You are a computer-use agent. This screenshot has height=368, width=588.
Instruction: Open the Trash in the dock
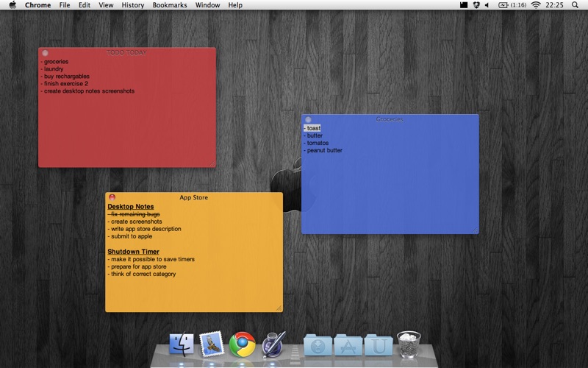[x=408, y=344]
